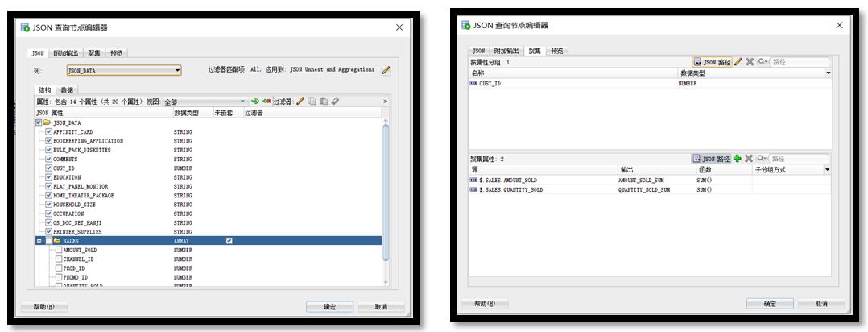Screen dimensions: 868x332
Task: Toggle JSON 路径 button in group-by section
Action: click(x=712, y=62)
